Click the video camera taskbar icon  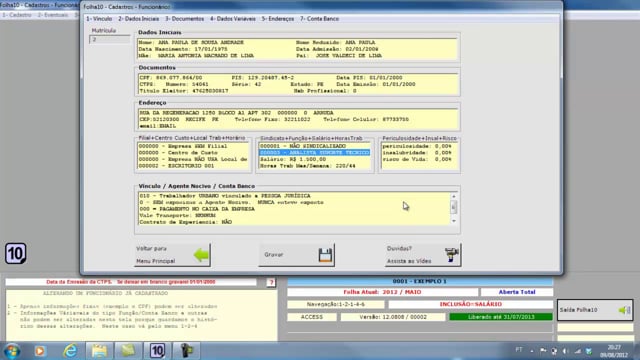187,351
